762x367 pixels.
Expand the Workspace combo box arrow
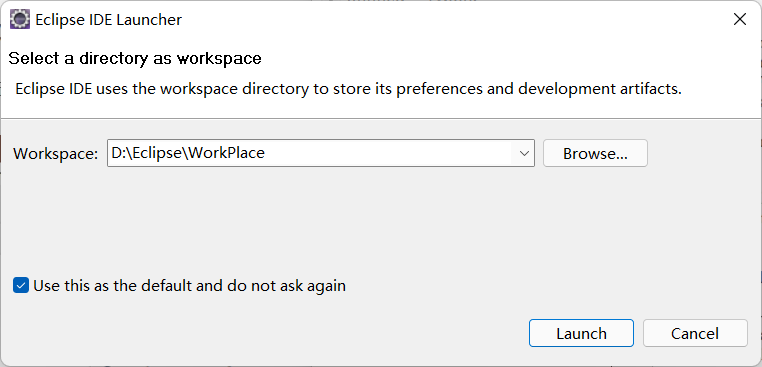click(x=524, y=153)
